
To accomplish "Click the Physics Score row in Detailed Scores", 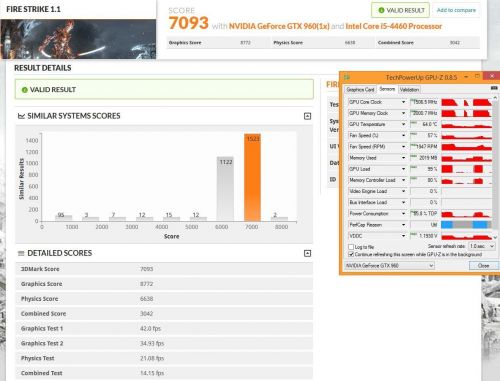I will (x=164, y=299).
